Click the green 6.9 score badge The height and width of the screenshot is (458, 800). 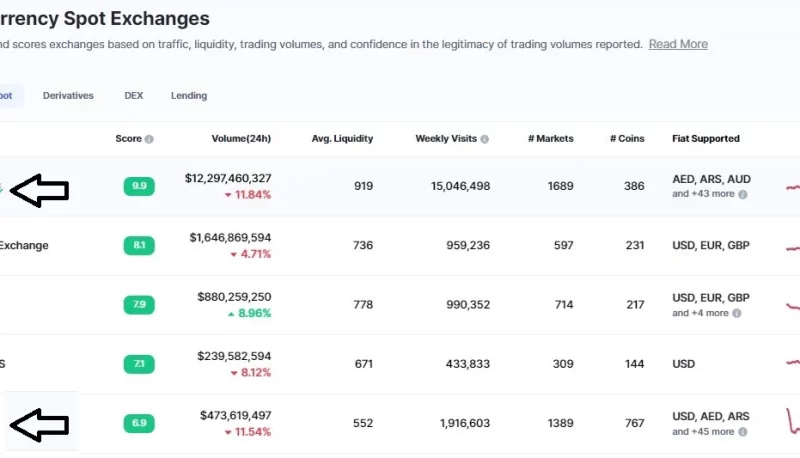click(139, 423)
